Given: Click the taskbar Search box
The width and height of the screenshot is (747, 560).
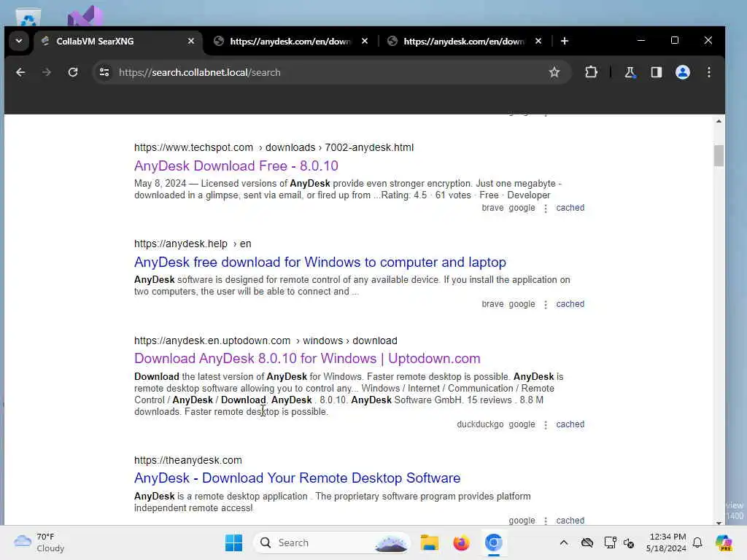Looking at the screenshot, I should [332, 542].
